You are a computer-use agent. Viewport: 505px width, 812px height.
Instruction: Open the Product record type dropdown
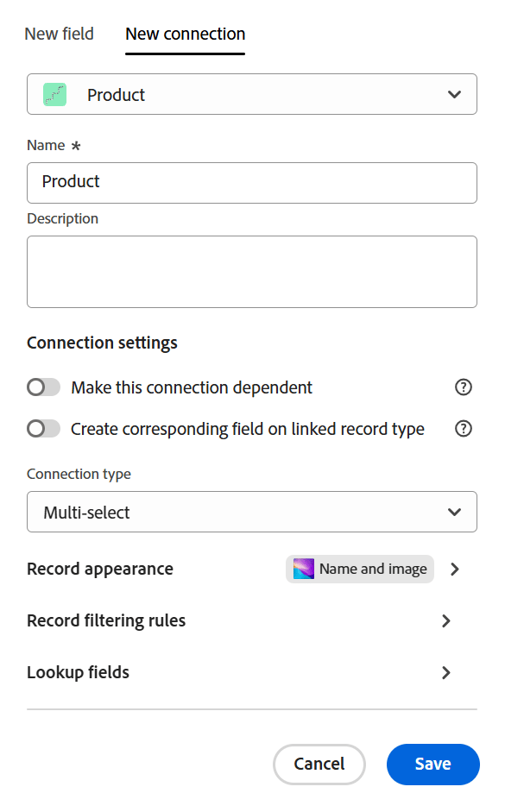coord(252,94)
